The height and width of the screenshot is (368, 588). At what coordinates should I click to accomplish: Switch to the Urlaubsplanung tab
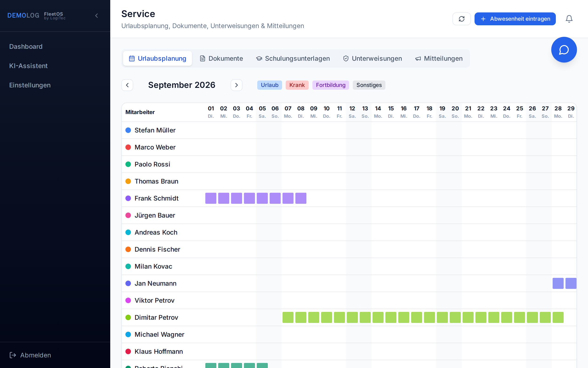pyautogui.click(x=157, y=58)
